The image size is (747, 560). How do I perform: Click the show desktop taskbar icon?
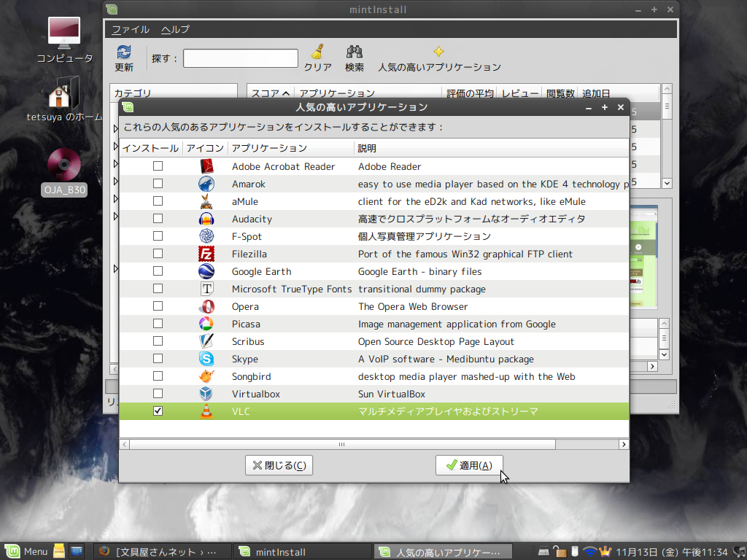click(x=76, y=551)
